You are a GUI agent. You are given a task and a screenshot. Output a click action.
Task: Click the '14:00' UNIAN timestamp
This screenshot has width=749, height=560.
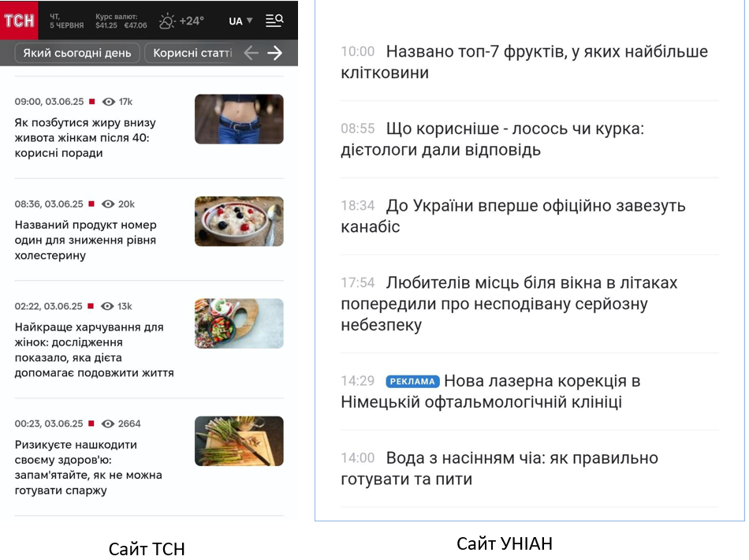click(358, 457)
